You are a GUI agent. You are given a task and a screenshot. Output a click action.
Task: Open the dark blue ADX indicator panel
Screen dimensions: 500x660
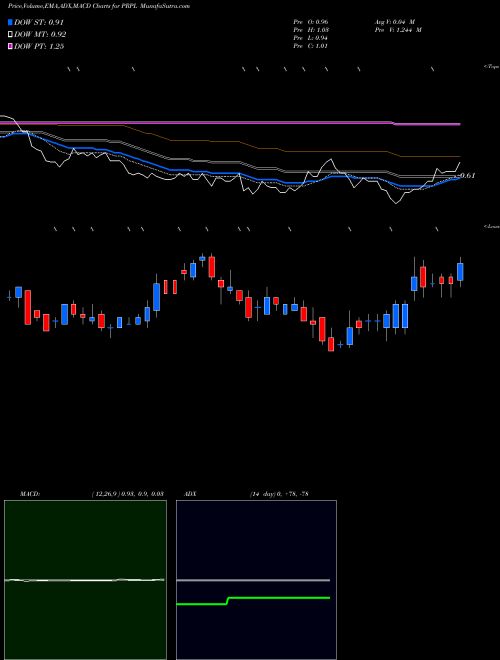coord(256,580)
